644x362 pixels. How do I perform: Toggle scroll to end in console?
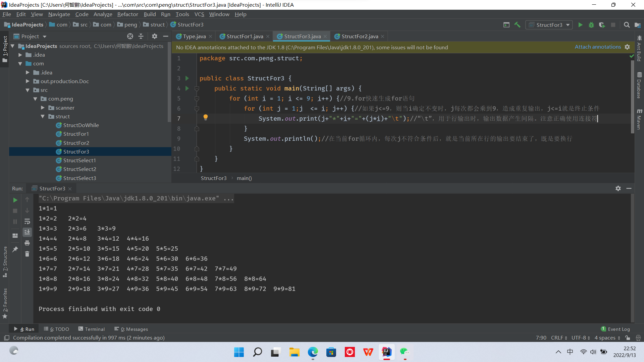pos(27,232)
